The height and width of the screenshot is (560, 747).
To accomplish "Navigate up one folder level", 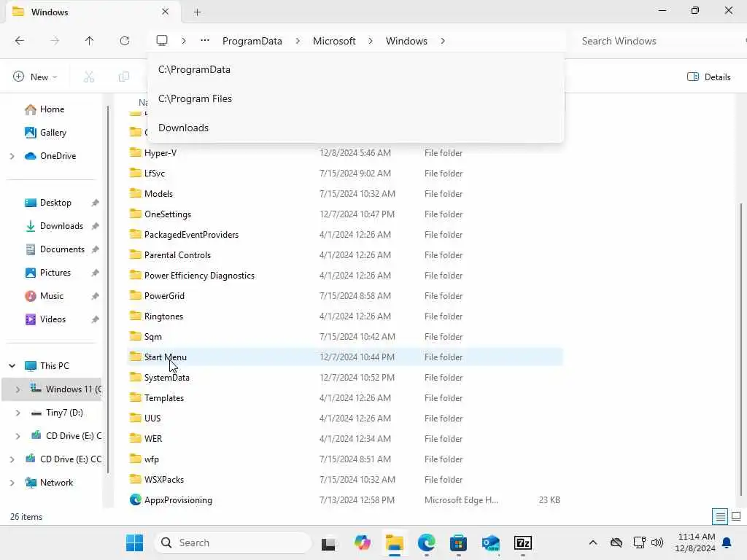I will tap(89, 41).
